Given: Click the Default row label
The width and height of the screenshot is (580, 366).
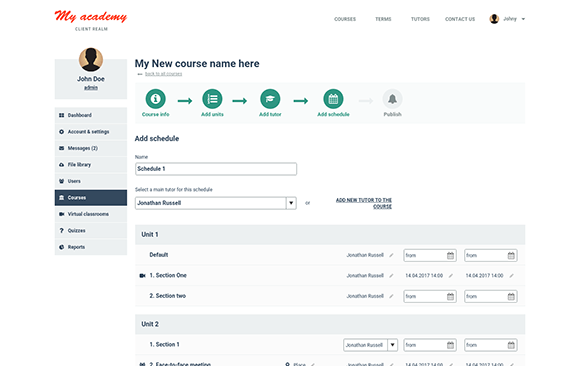Looking at the screenshot, I should (x=159, y=255).
